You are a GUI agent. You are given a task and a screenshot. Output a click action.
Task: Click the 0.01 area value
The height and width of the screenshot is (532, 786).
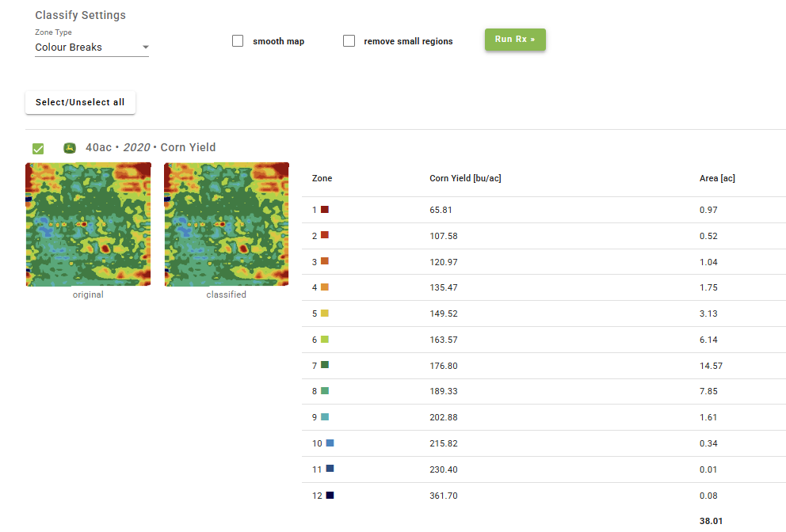tap(708, 469)
